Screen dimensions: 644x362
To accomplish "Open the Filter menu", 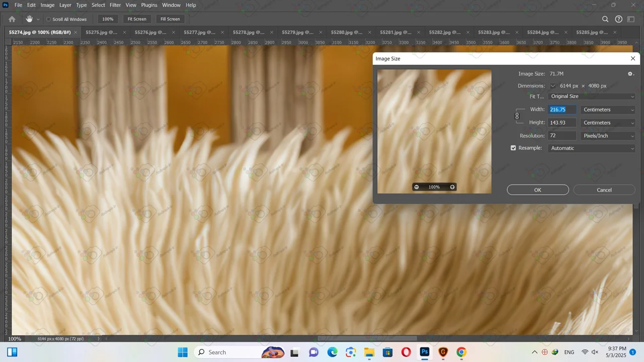I will 115,5.
